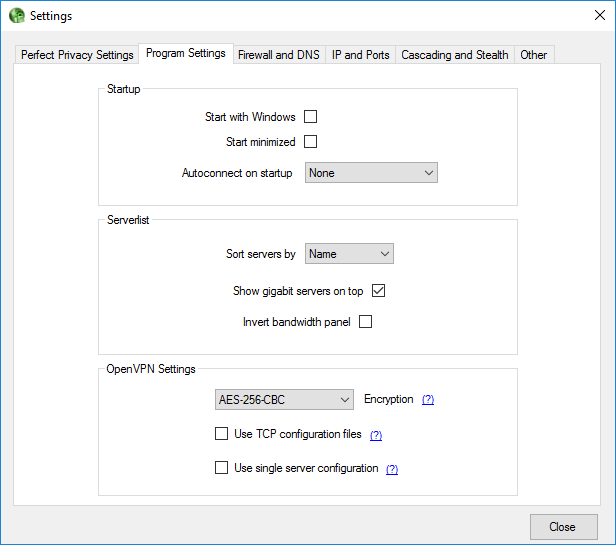Click the Close button

coord(564,527)
